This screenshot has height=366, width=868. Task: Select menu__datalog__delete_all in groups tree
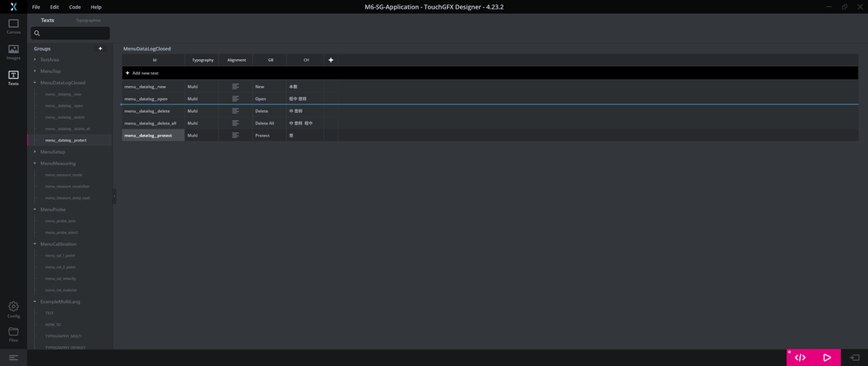click(68, 129)
